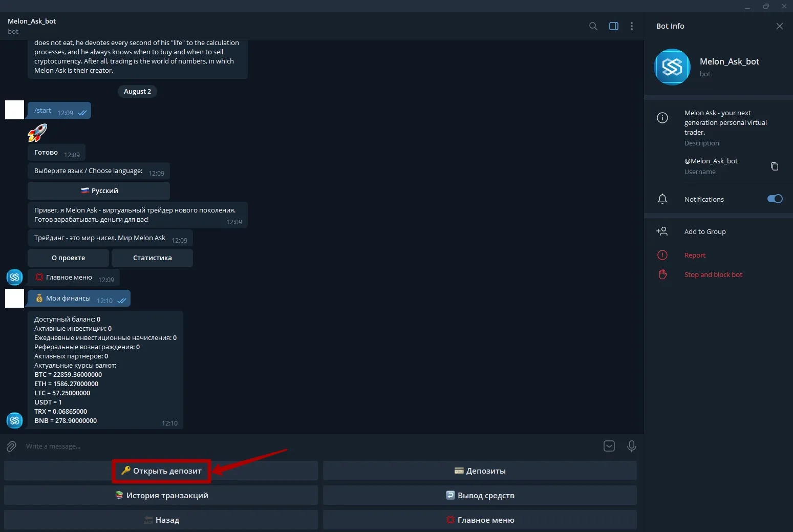Open the three-dot chat options menu
This screenshot has width=793, height=532.
632,26
